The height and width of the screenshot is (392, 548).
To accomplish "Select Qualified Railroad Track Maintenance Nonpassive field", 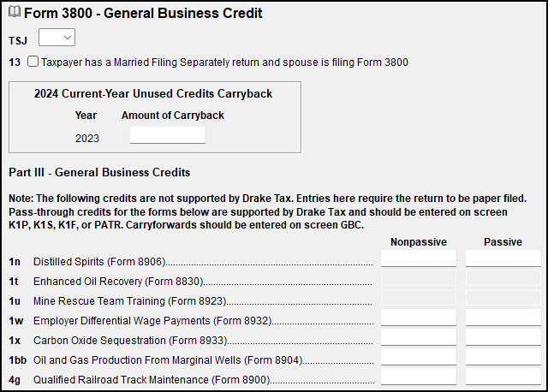I will 419,377.
